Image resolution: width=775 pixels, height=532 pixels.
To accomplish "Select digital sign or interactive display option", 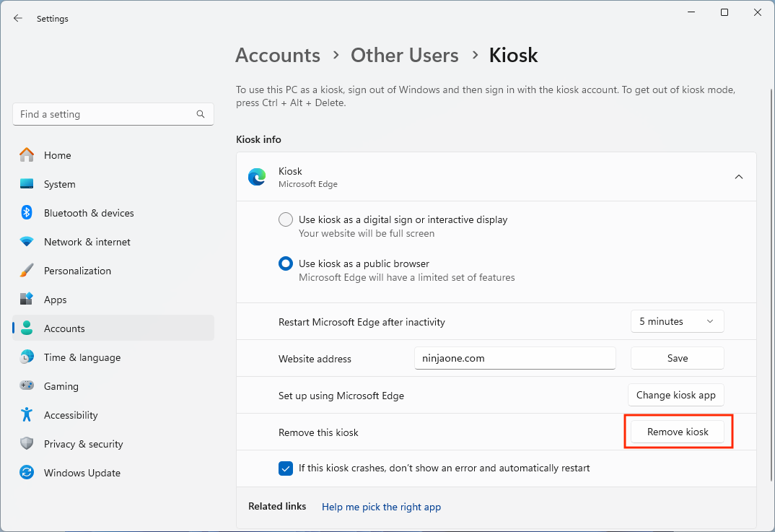I will tap(286, 219).
